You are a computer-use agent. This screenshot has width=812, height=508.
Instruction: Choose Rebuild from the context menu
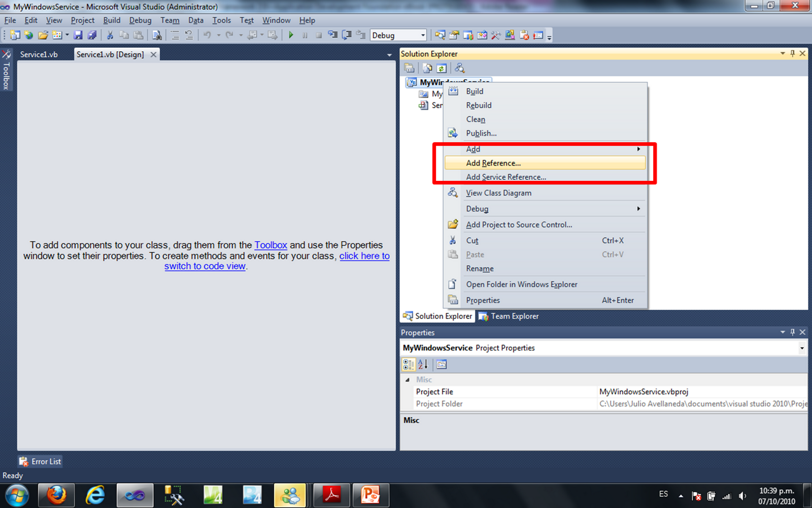click(x=478, y=105)
